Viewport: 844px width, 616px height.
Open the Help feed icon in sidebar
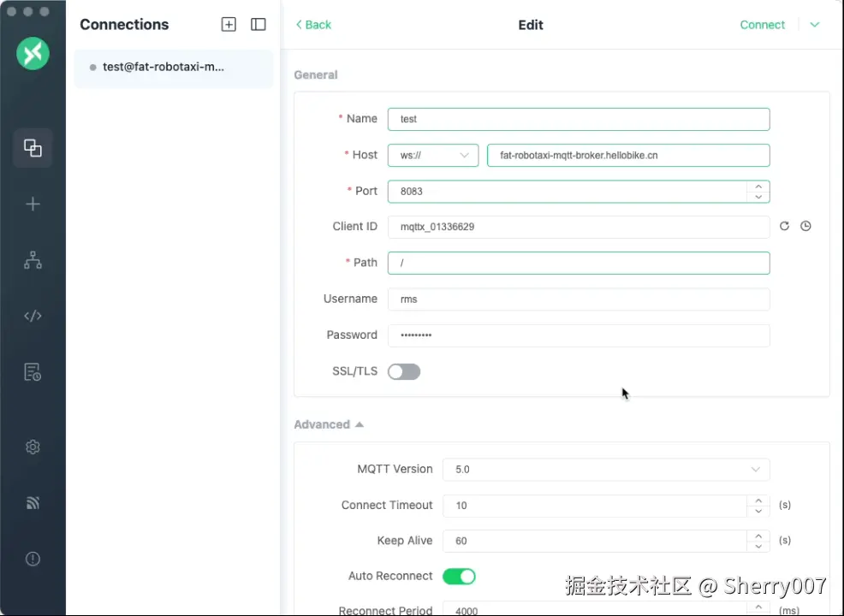click(33, 503)
